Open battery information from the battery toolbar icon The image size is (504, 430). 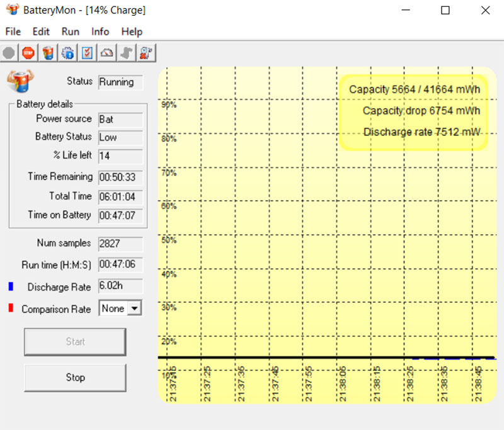tap(48, 53)
